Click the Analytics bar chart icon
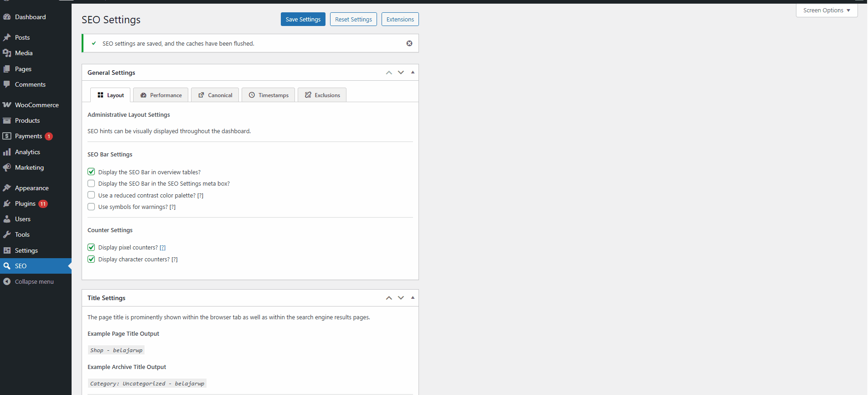 7,152
